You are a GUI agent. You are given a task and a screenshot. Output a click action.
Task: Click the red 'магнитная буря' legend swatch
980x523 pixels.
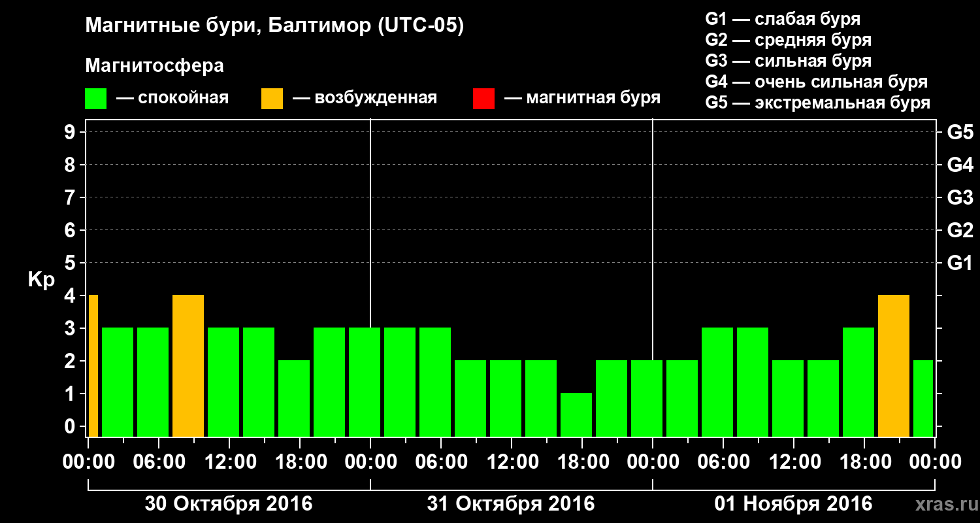click(x=483, y=99)
